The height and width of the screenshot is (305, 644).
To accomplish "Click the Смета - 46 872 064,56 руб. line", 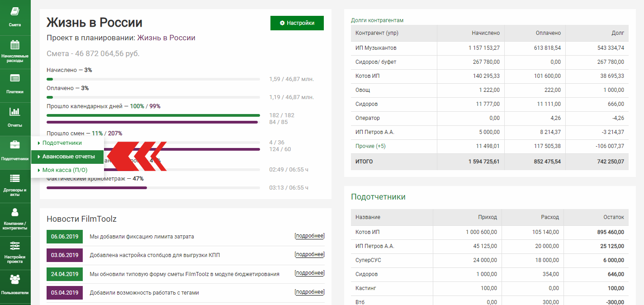I will coord(93,54).
